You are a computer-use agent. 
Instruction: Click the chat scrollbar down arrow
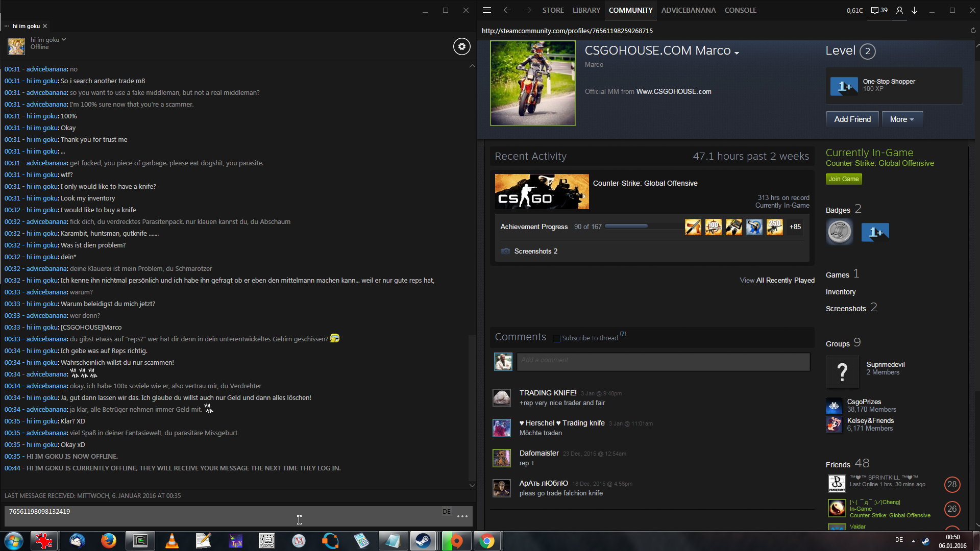click(x=472, y=485)
